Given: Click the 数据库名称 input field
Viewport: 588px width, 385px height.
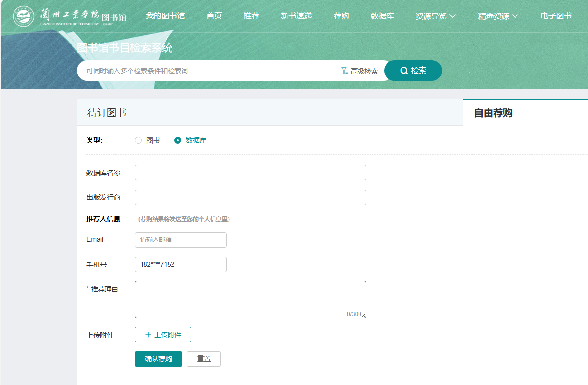Looking at the screenshot, I should click(x=250, y=173).
